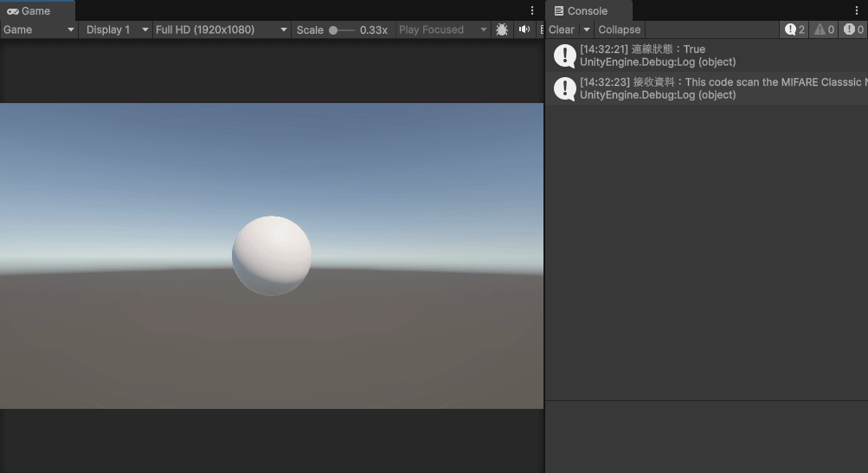Open the Game view mode dropdown
The height and width of the screenshot is (473, 868).
(39, 29)
